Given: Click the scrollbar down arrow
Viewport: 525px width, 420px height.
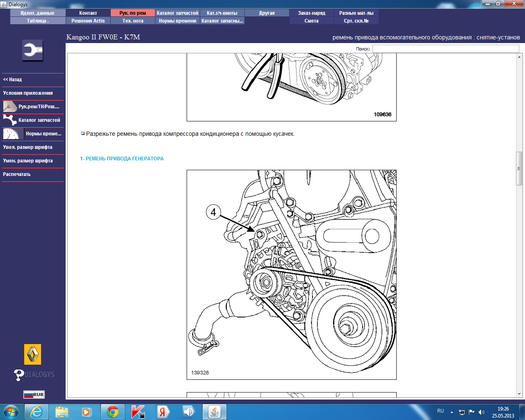Looking at the screenshot, I should [x=519, y=394].
